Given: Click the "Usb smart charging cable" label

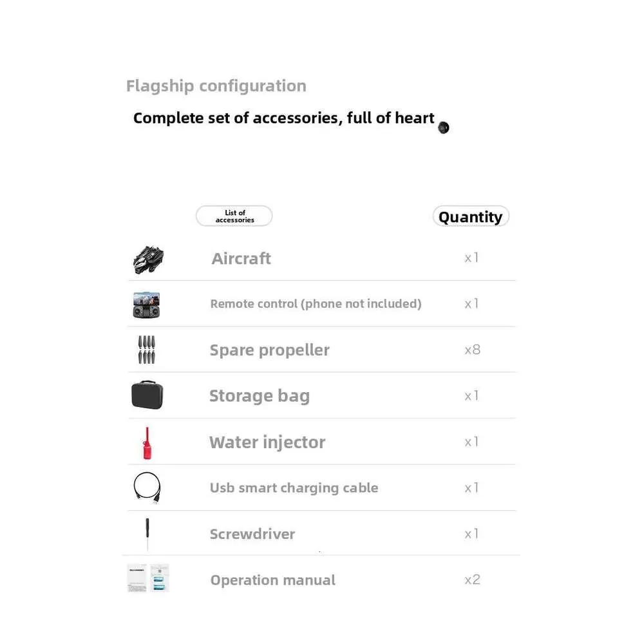Looking at the screenshot, I should tap(294, 488).
